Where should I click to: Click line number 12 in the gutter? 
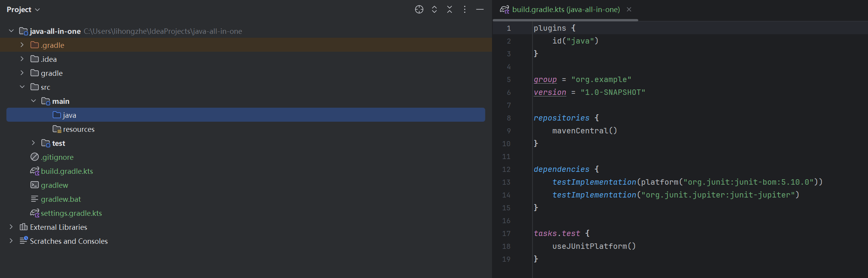pyautogui.click(x=506, y=170)
